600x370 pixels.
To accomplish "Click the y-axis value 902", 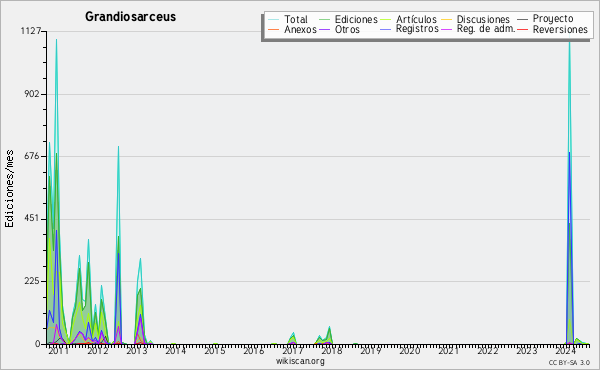I will (32, 94).
